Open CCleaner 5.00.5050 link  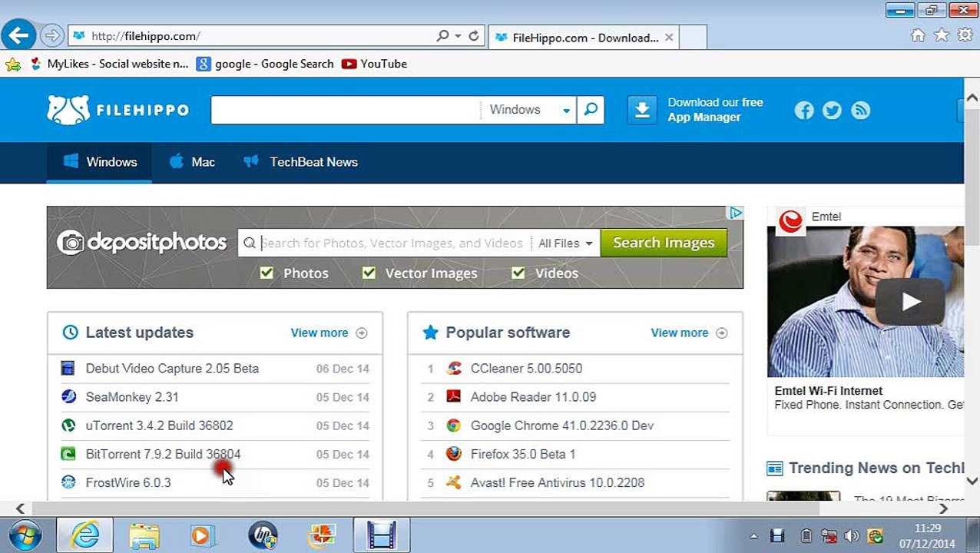(526, 369)
